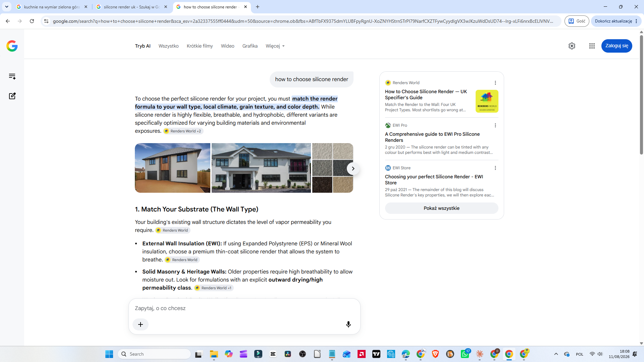
Task: Open Brave browser from taskbar
Action: pos(435,354)
